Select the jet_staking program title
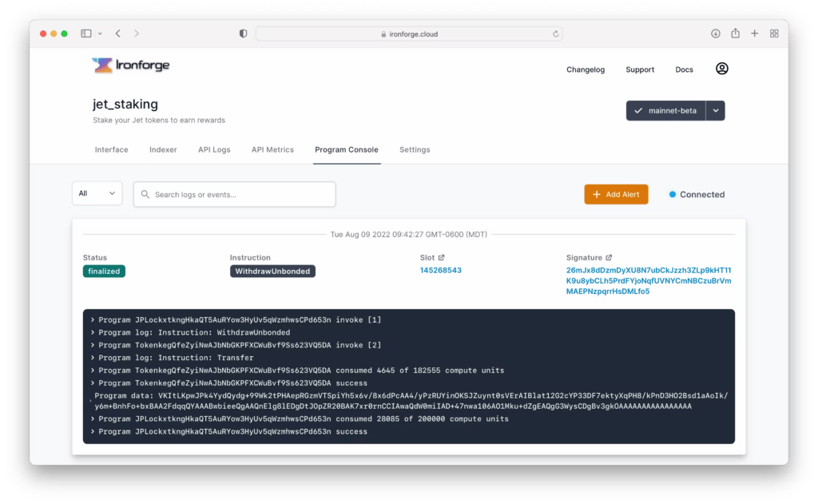 click(x=125, y=104)
